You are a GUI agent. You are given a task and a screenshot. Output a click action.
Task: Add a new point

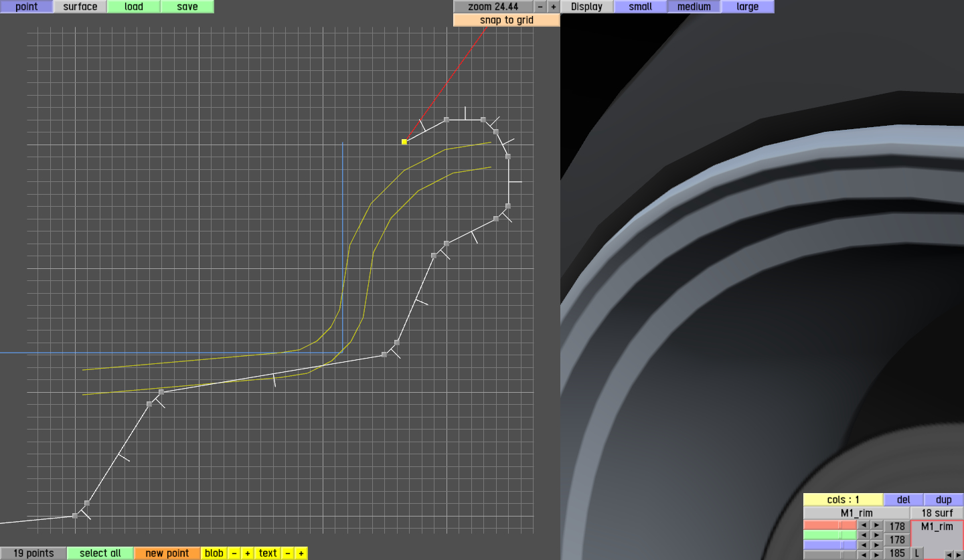point(167,553)
